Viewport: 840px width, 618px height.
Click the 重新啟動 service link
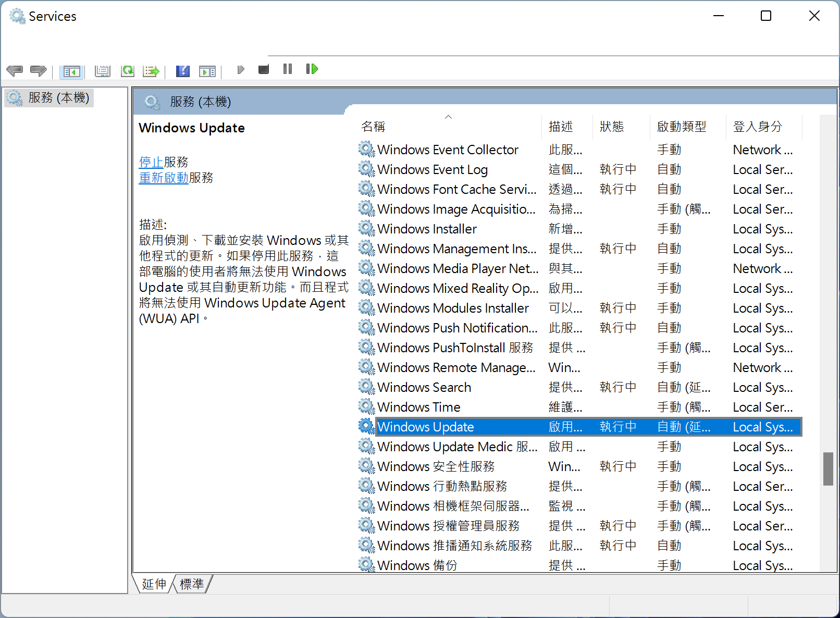tap(164, 178)
